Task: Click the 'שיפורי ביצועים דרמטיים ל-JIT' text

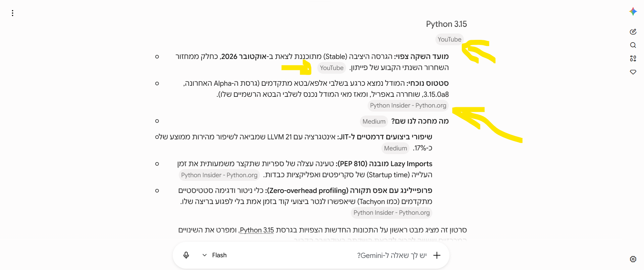Action: coord(385,137)
